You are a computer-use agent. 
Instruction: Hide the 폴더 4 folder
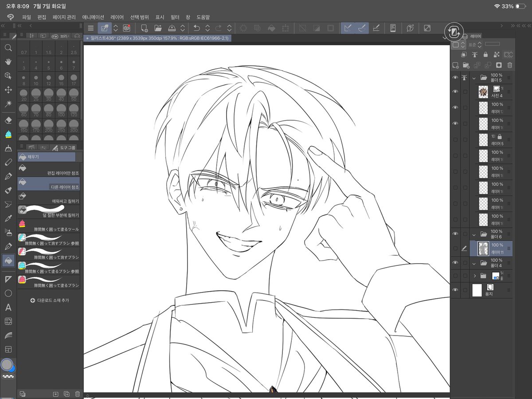tap(455, 263)
